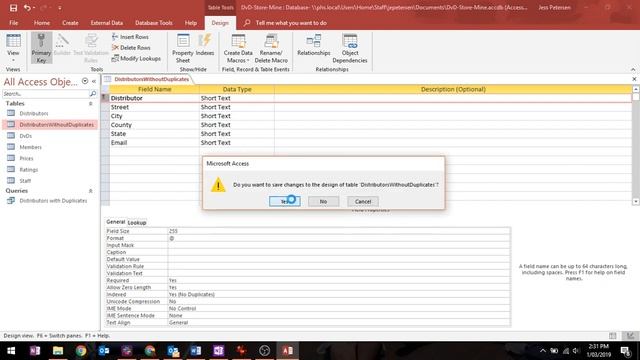
Task: Switch to the General properties tab
Action: 116,222
